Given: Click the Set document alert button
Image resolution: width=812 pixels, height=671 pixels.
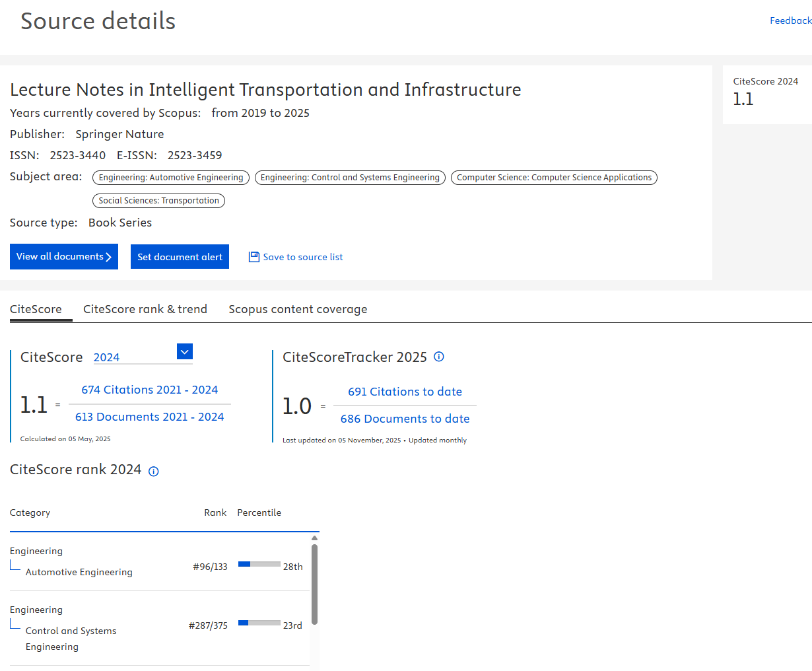Looking at the screenshot, I should tap(180, 257).
